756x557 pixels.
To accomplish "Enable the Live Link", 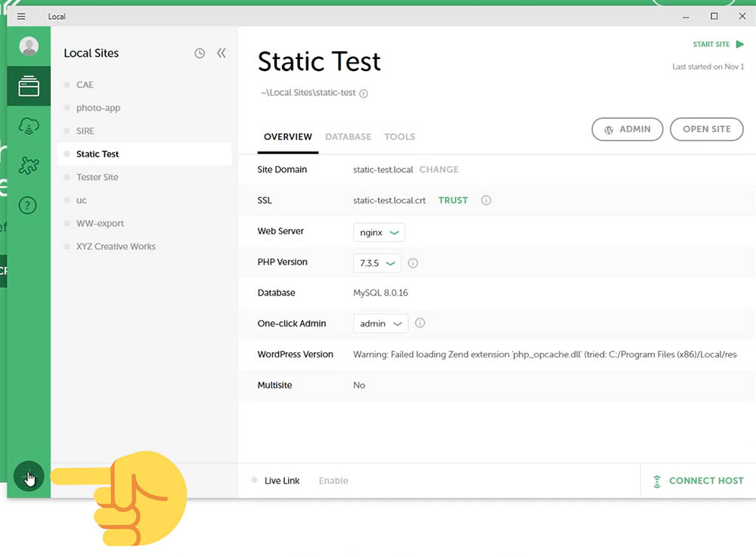I will pyautogui.click(x=333, y=481).
